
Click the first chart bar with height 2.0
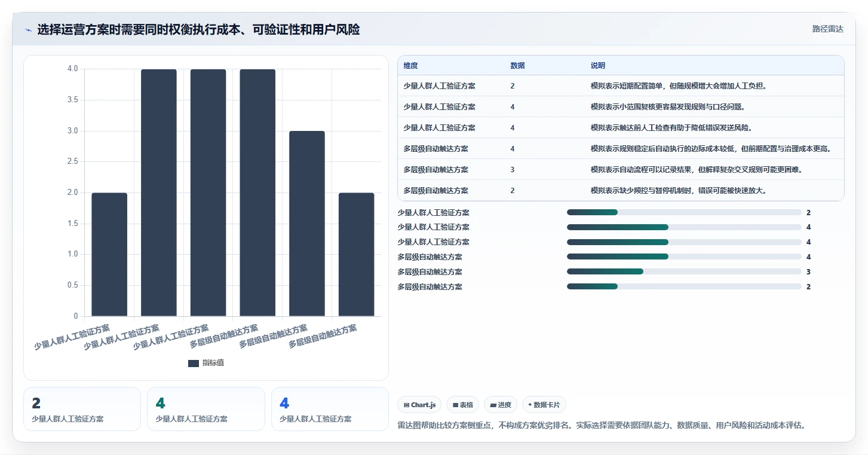[109, 255]
